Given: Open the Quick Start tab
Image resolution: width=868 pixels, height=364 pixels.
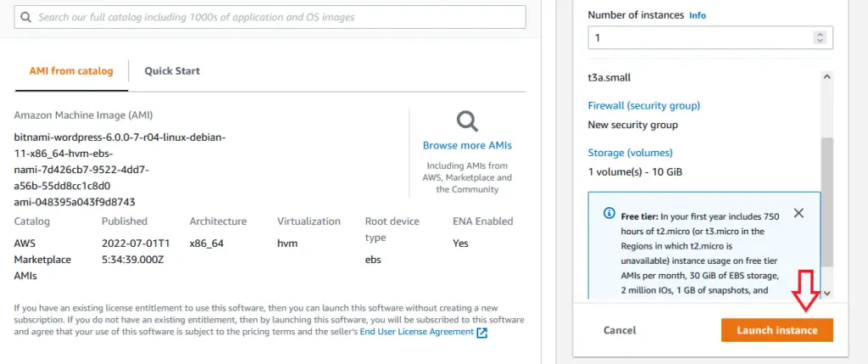Looking at the screenshot, I should point(172,71).
